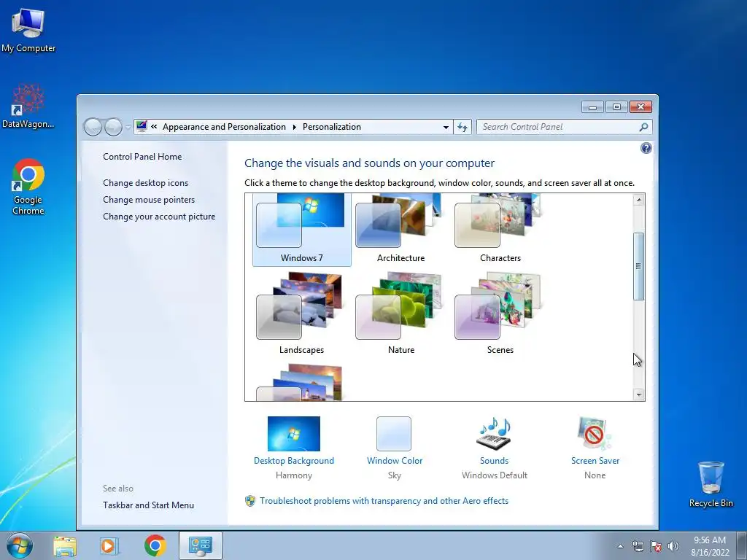Viewport: 747px width, 560px height.
Task: Open Chrome from the taskbar
Action: click(155, 545)
